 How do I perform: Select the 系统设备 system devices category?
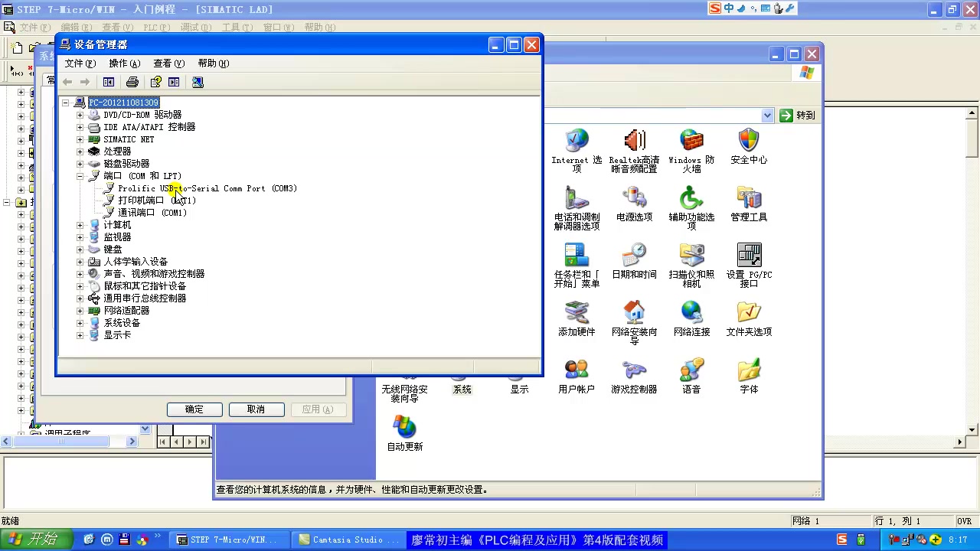[x=122, y=323]
